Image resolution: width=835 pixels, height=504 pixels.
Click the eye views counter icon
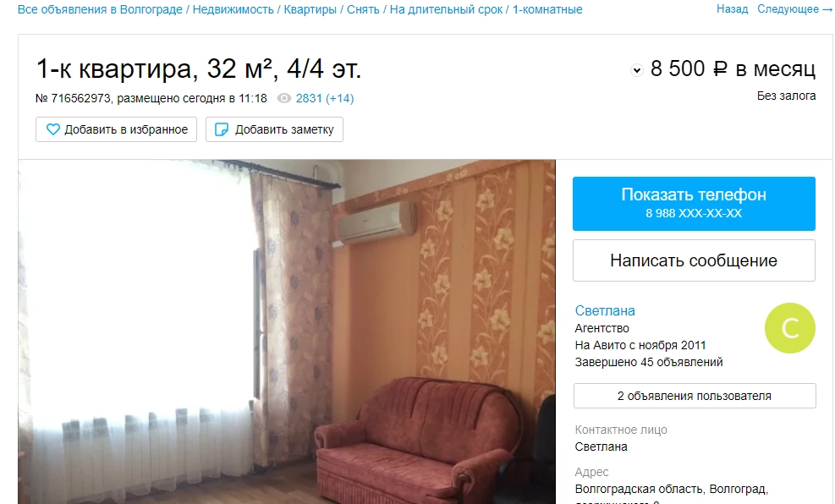coord(284,98)
